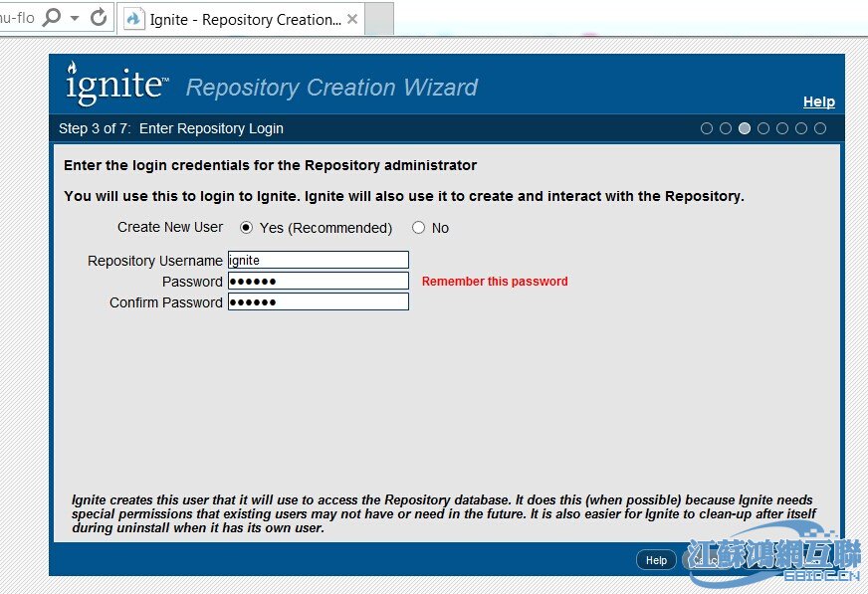868x594 pixels.
Task: Click the browser refresh icon
Action: pyautogui.click(x=99, y=18)
